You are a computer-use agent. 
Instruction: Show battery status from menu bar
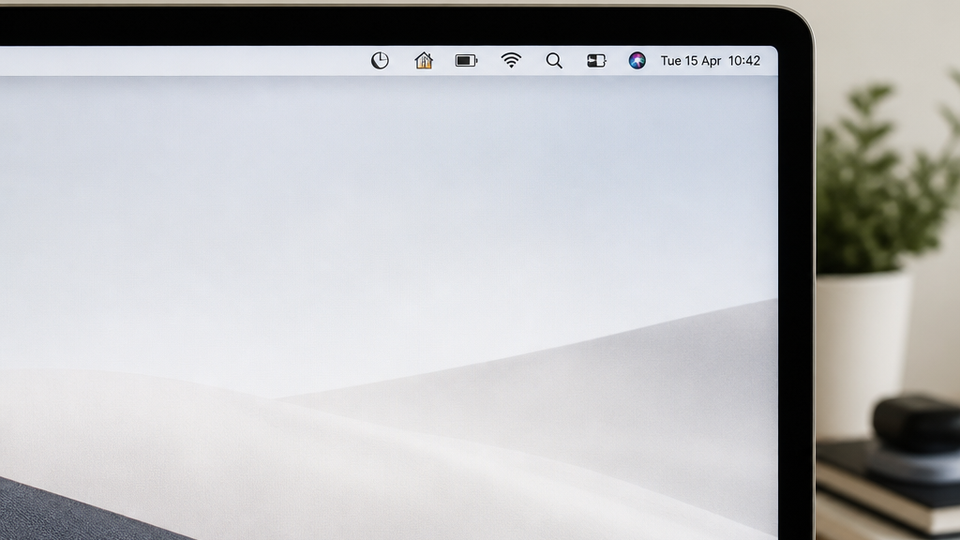click(466, 61)
